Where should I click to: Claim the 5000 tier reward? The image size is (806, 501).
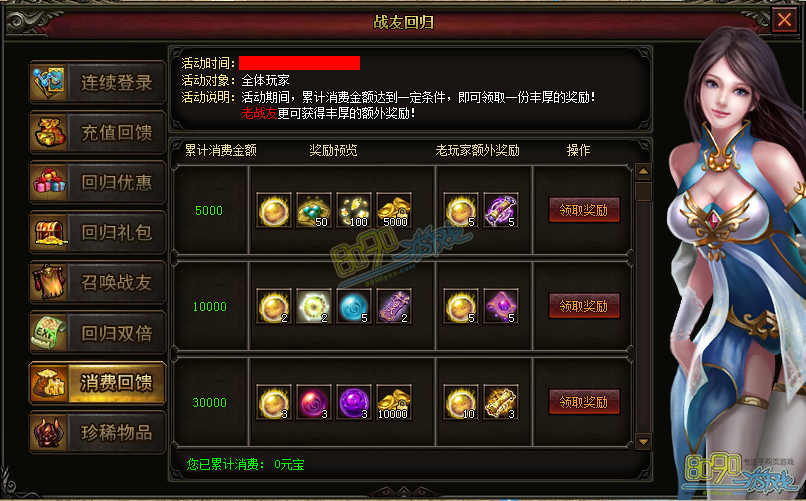[584, 210]
